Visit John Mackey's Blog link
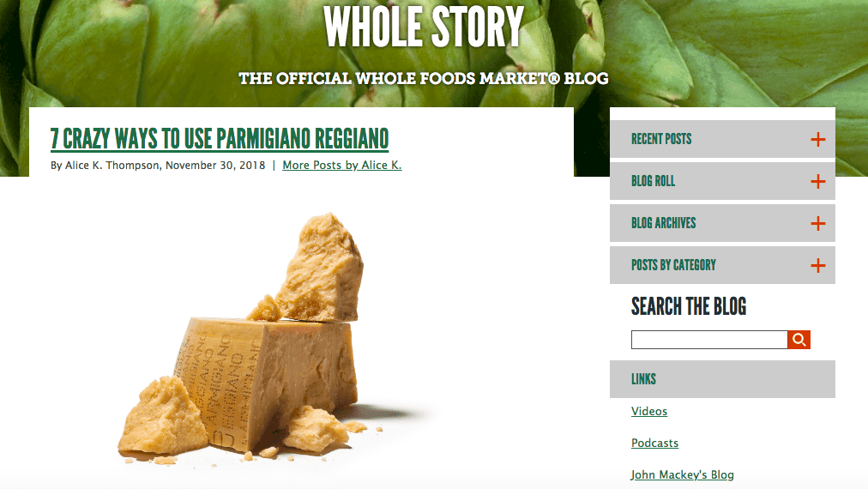868x489 pixels. click(x=683, y=474)
